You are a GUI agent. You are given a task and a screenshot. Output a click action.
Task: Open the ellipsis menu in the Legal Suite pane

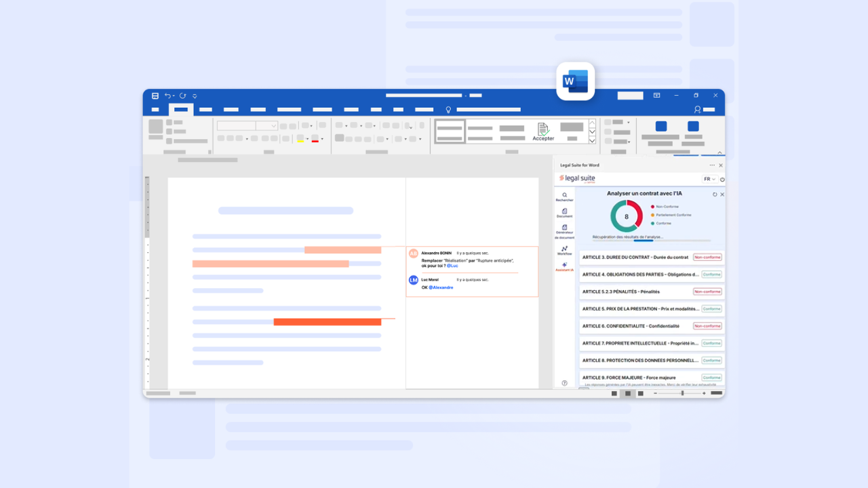click(712, 165)
